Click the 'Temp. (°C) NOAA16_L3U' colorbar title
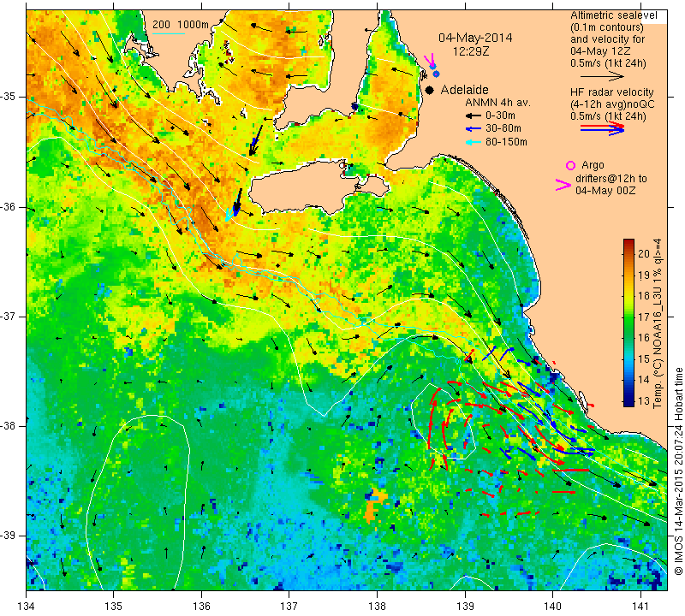This screenshot has width=685, height=616. pos(658,323)
